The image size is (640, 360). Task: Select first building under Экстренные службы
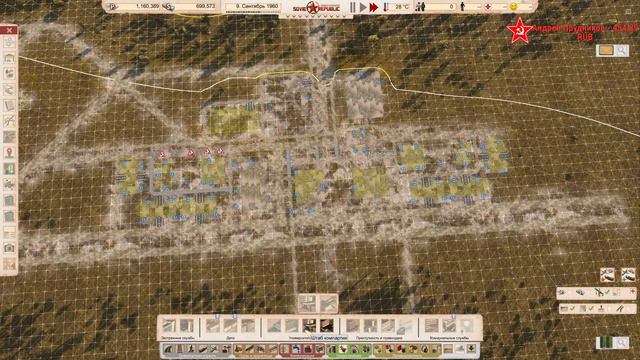click(169, 326)
